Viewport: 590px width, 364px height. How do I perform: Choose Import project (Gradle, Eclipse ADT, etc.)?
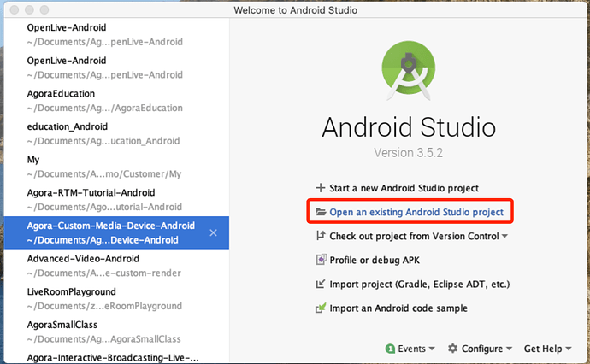[x=420, y=285]
